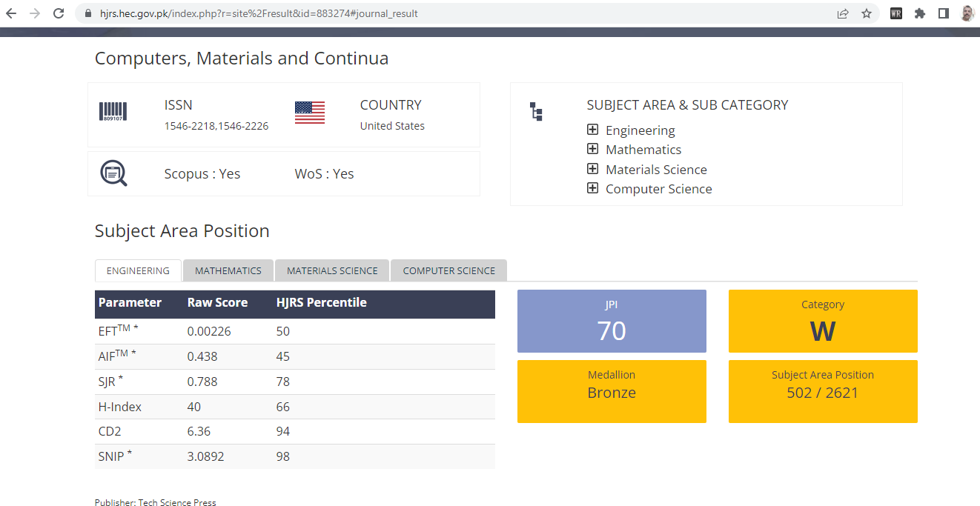Click the journal title Computers, Materials and Continua

click(x=242, y=59)
